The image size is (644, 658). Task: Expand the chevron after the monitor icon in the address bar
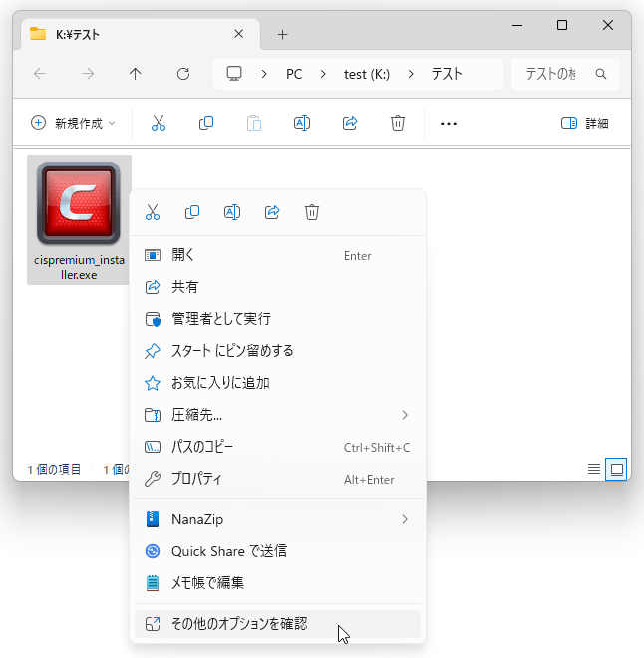click(264, 74)
